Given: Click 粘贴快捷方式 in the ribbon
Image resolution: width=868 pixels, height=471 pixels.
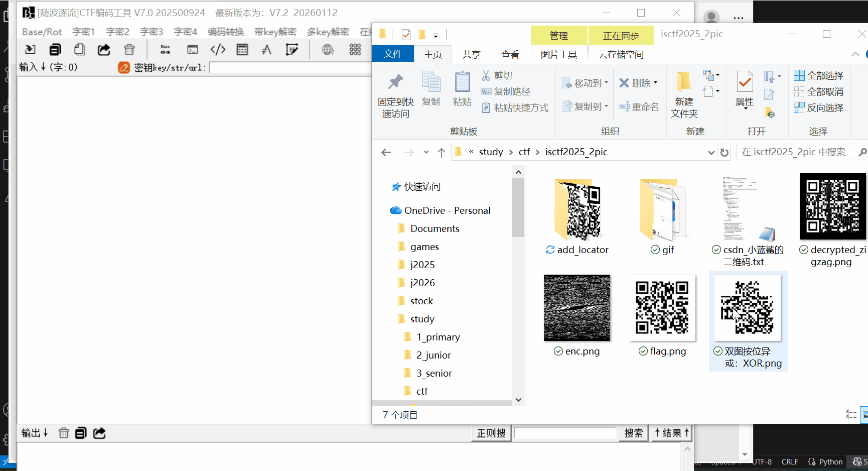Looking at the screenshot, I should point(515,107).
